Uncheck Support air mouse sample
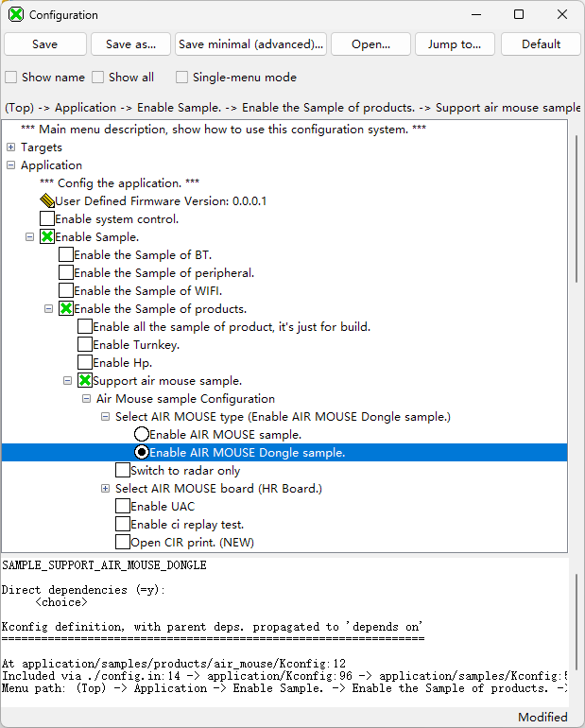This screenshot has width=585, height=728. click(x=85, y=381)
